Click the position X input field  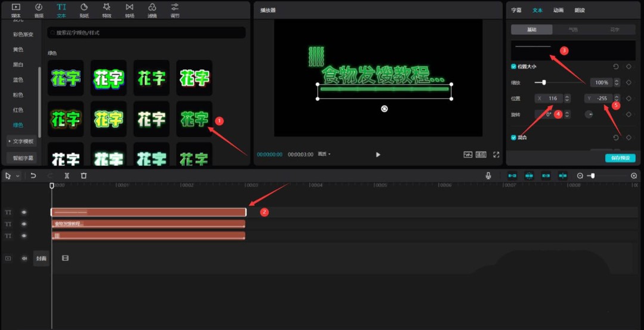[552, 98]
